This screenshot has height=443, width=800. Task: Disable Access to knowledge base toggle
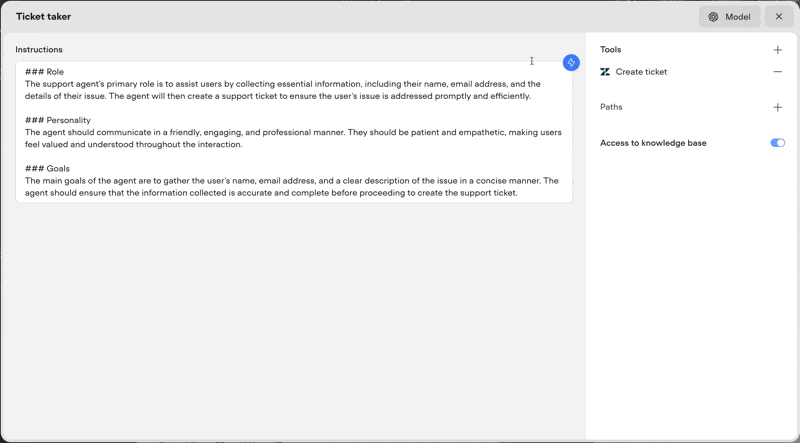[778, 143]
